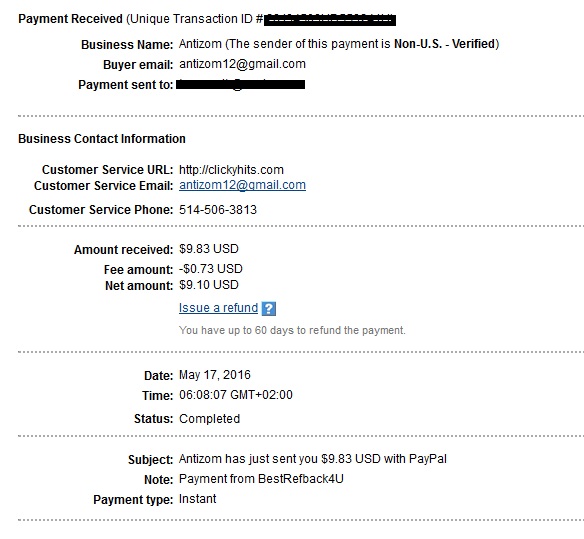Click the date May 17, 2016
Image resolution: width=584 pixels, height=539 pixels.
tap(215, 375)
